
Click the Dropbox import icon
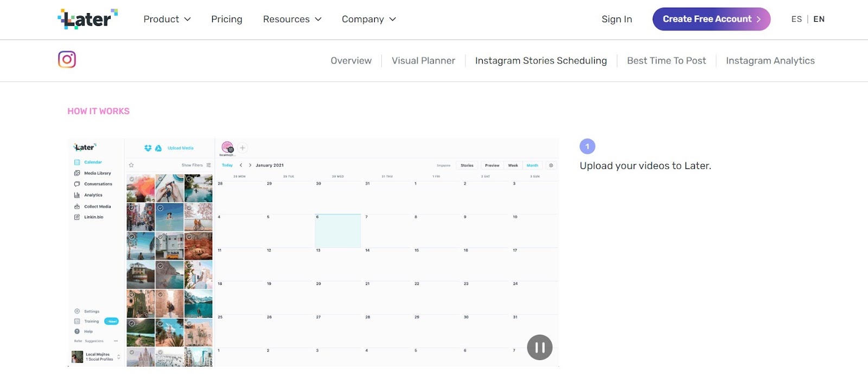(x=148, y=148)
